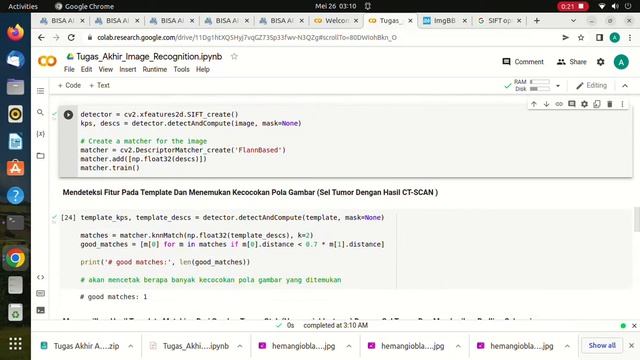Open Chrome side panel icon
The height and width of the screenshot is (360, 640).
[x=599, y=38]
